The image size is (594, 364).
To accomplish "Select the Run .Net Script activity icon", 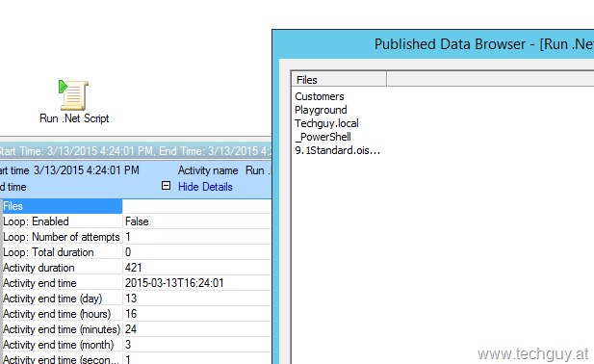I will (74, 94).
